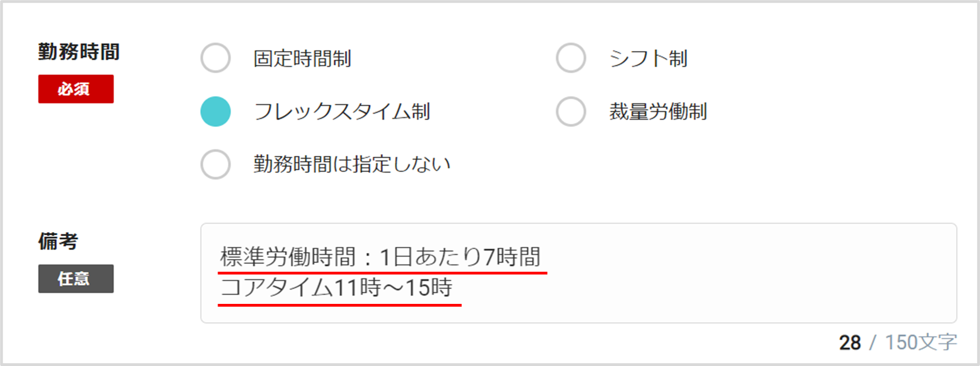Select the 固定時間制 radio button

tap(215, 58)
